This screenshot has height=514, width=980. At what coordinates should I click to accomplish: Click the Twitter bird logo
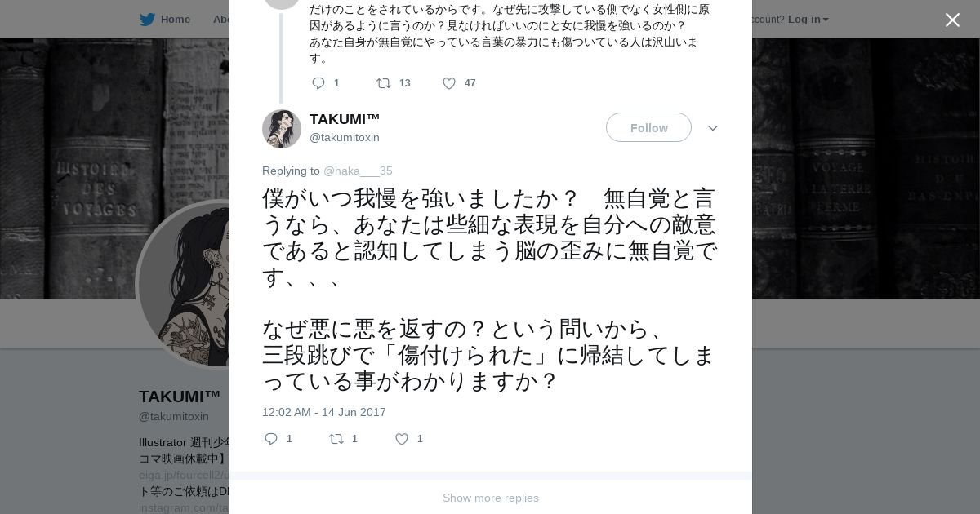[147, 19]
